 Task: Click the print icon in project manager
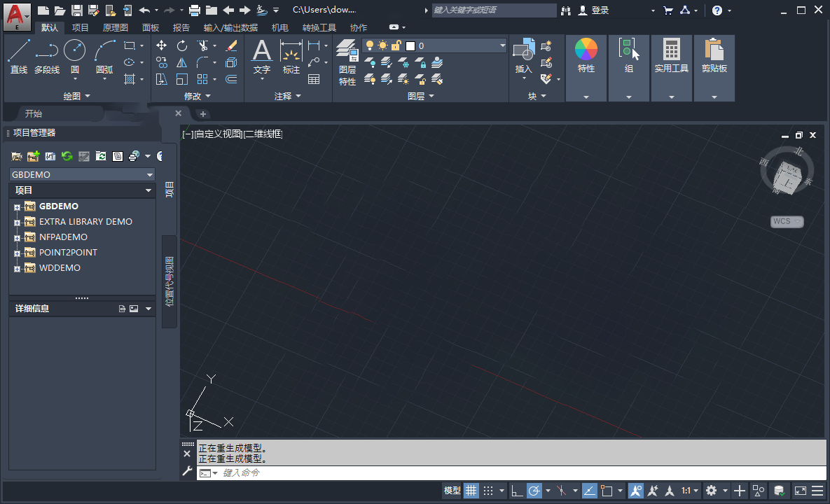click(x=134, y=156)
